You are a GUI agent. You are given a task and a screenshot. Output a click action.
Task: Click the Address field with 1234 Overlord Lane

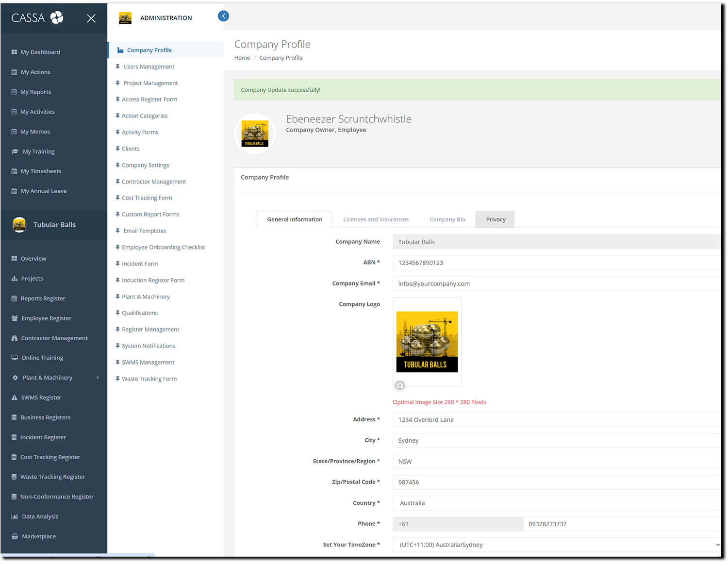coord(557,420)
